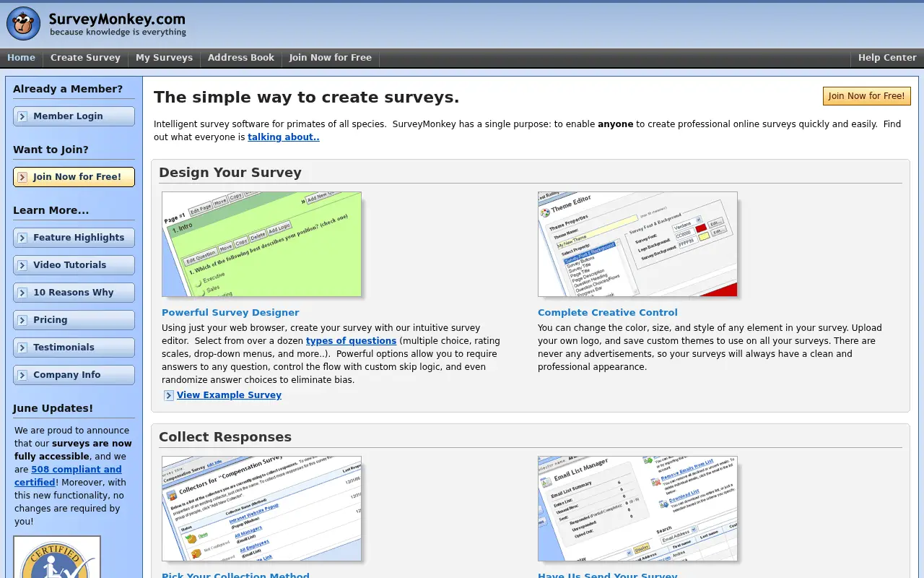Open the Feature Highlights sidebar button
924x578 pixels.
(74, 238)
